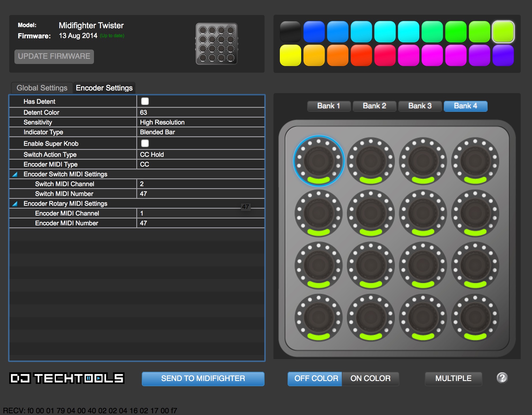Select the third encoder knob in row three
Image resolution: width=532 pixels, height=415 pixels.
coord(423,265)
